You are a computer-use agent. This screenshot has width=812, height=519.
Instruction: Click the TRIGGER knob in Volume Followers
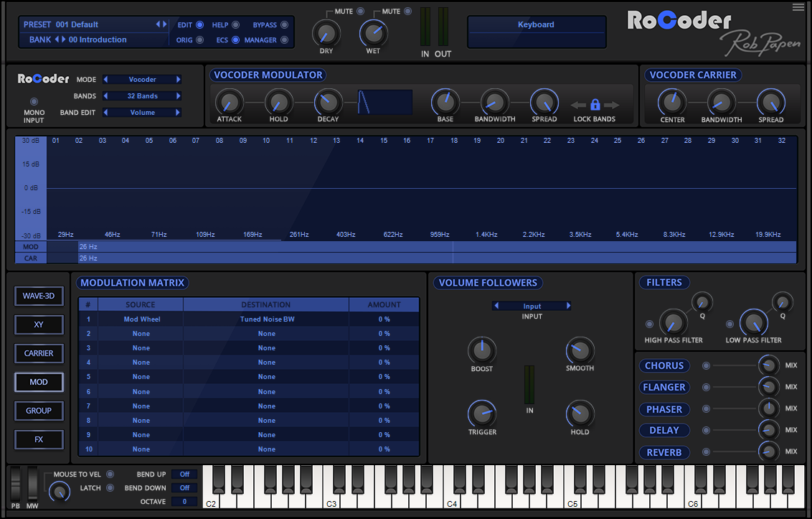[481, 415]
